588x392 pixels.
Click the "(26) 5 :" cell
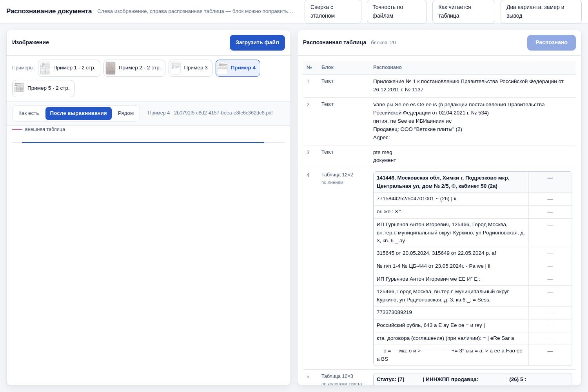pyautogui.click(x=539, y=379)
